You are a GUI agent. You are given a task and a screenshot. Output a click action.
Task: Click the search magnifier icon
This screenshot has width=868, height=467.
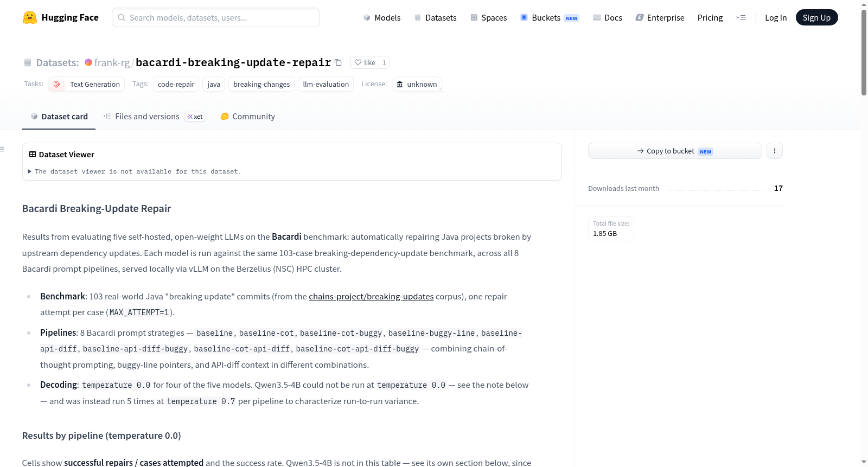point(122,17)
